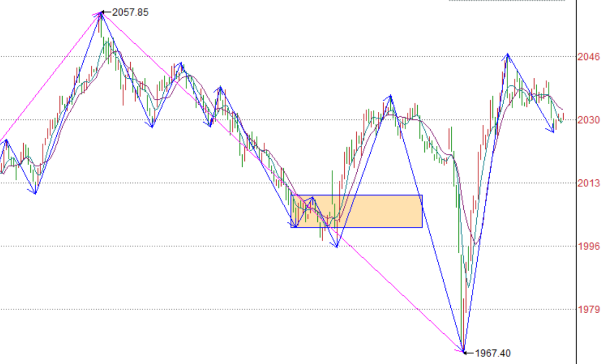Viewport: 614px width, 364px height.
Task: Click the small zigzag peak inside orange rectangle
Action: 312,198
